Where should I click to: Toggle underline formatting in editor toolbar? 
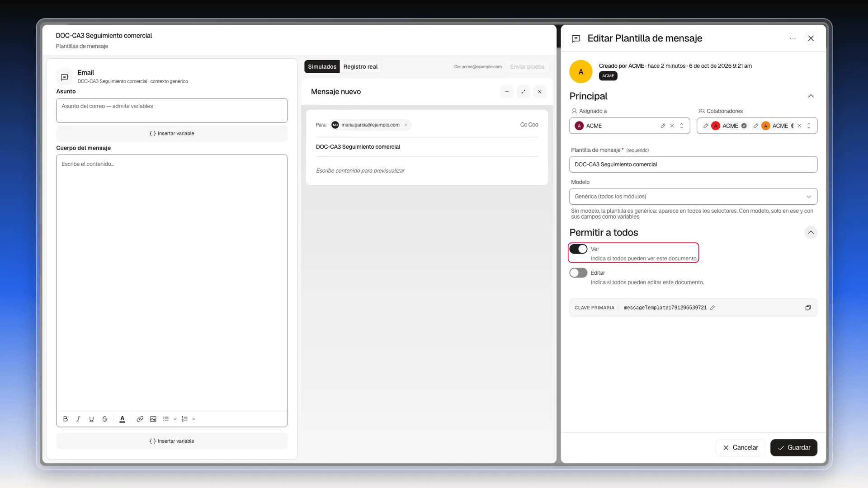click(x=91, y=419)
